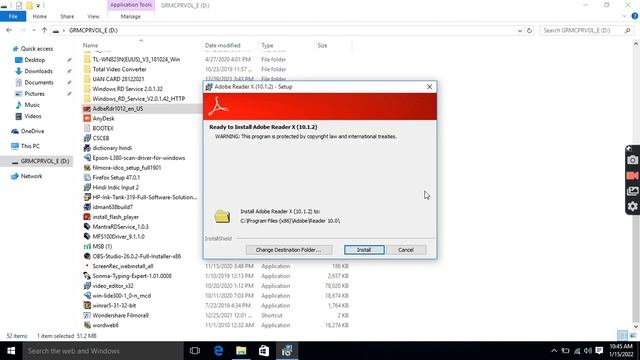Open the View ribbon tab
This screenshot has width=640, height=360.
coord(93,16)
